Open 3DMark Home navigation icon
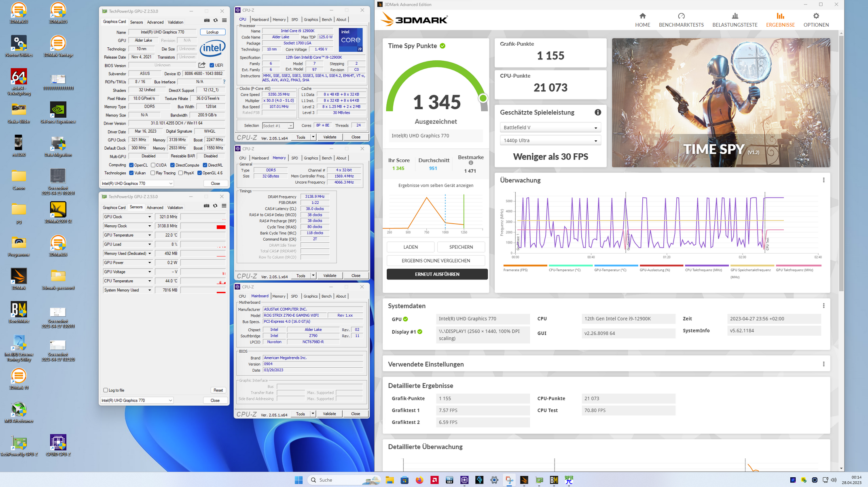 (642, 16)
